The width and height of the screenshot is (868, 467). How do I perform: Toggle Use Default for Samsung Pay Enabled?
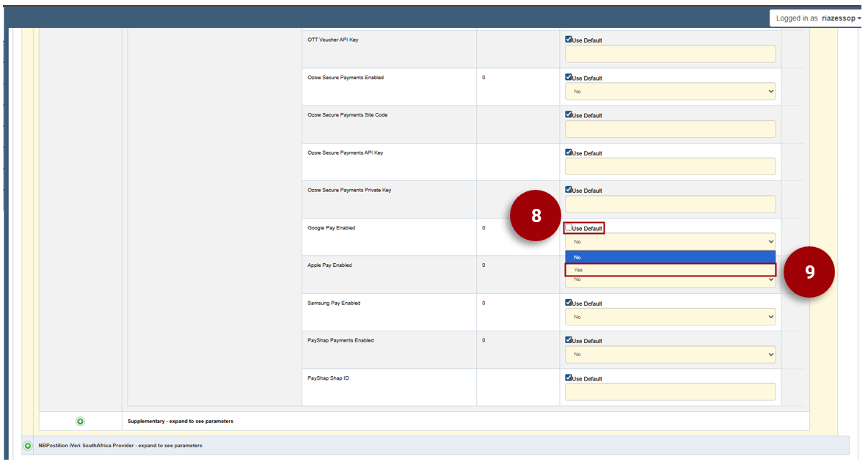pyautogui.click(x=569, y=303)
